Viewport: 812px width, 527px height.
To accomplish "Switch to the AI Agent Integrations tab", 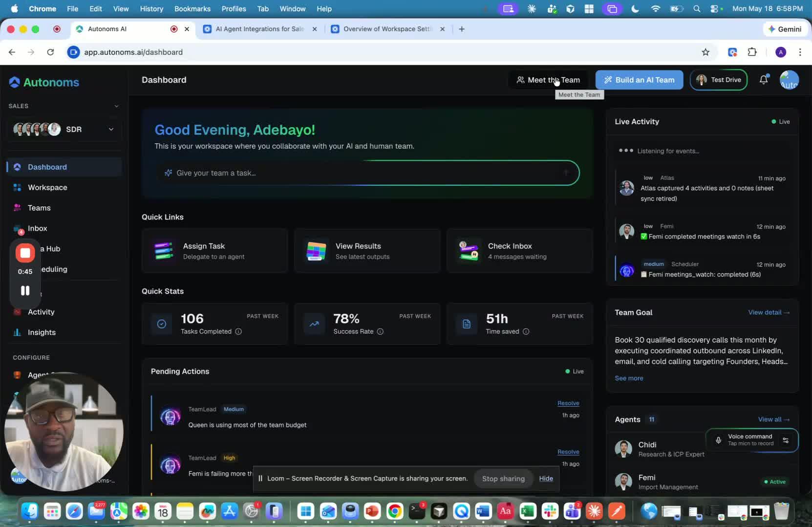I will (x=260, y=29).
